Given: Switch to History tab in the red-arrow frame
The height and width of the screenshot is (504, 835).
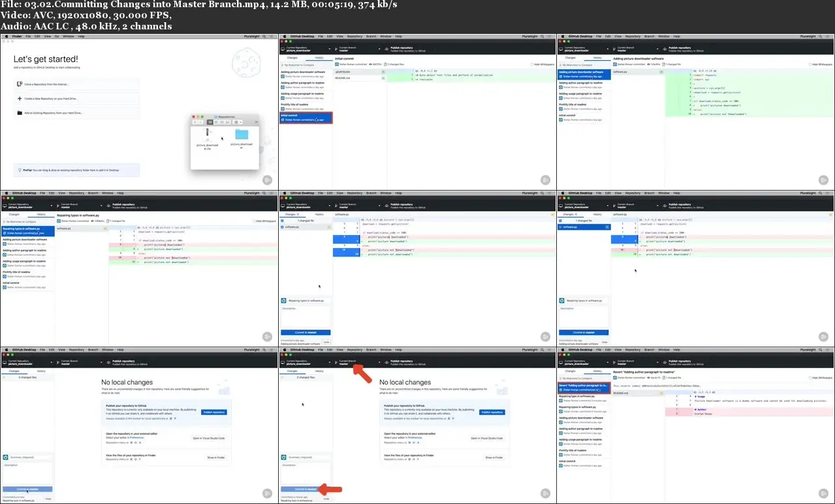Looking at the screenshot, I should [x=319, y=370].
